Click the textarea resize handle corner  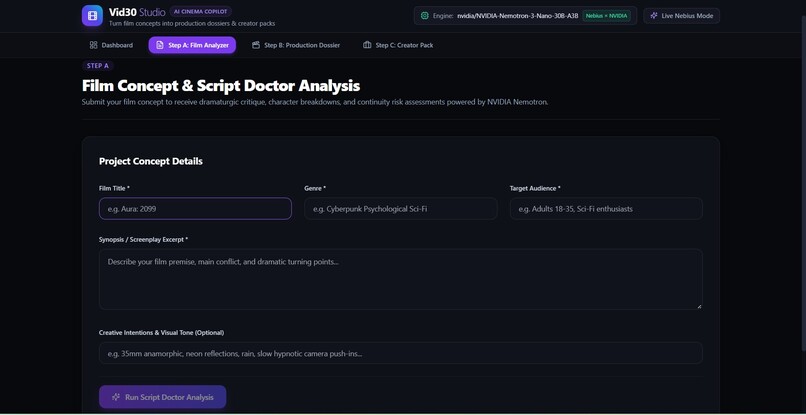tap(699, 306)
